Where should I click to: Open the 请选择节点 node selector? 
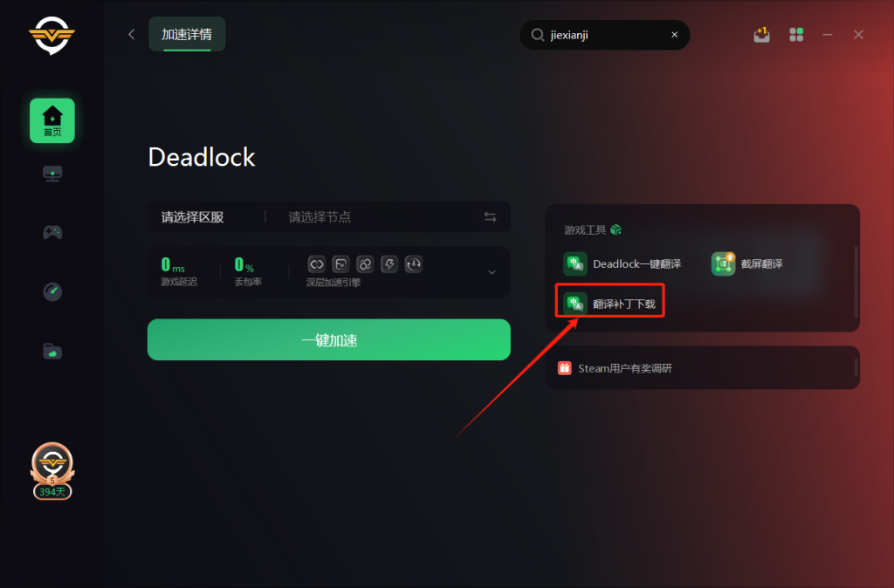[320, 217]
